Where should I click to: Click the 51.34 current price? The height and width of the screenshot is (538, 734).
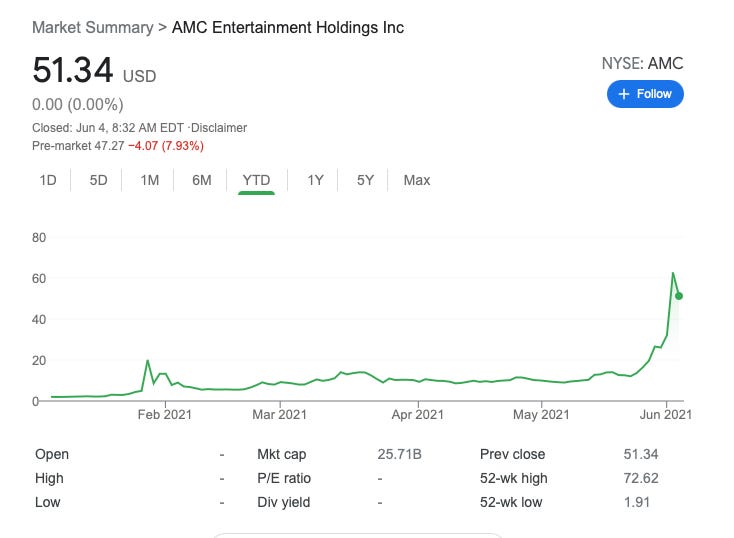coord(73,70)
